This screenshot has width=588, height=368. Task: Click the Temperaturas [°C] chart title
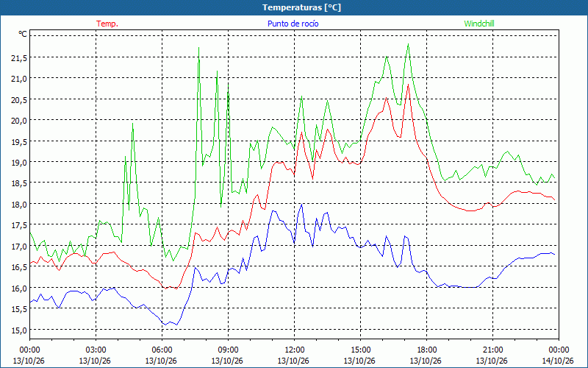[301, 7]
